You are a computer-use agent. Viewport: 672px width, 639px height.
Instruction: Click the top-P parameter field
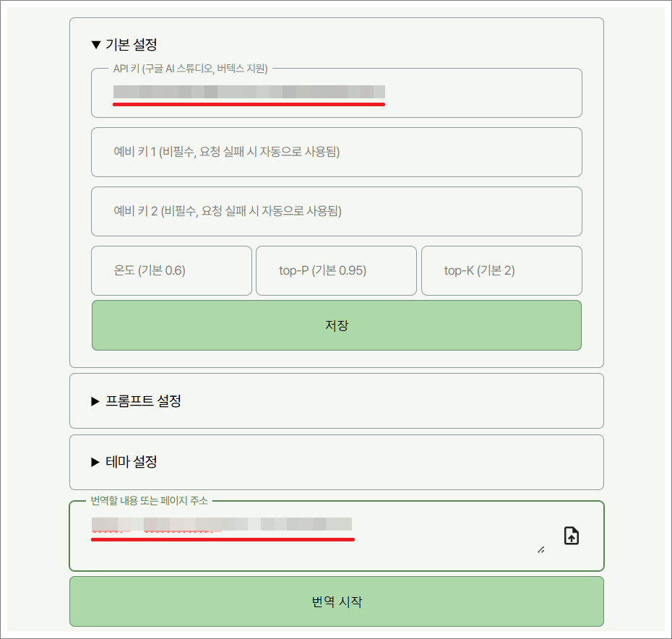[x=336, y=270]
